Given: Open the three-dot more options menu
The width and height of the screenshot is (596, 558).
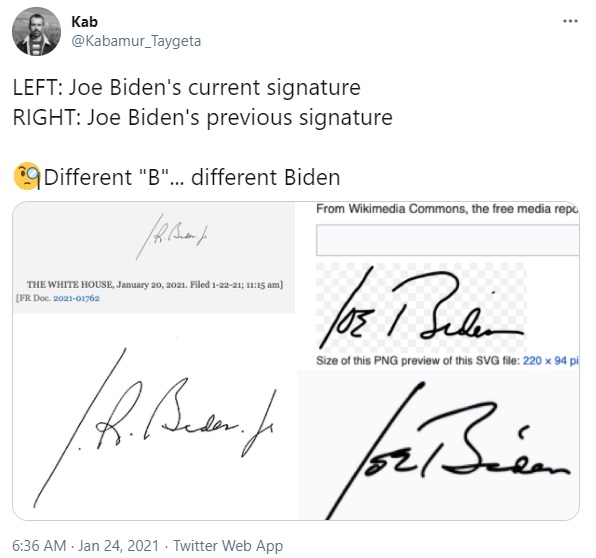Looking at the screenshot, I should (x=570, y=21).
